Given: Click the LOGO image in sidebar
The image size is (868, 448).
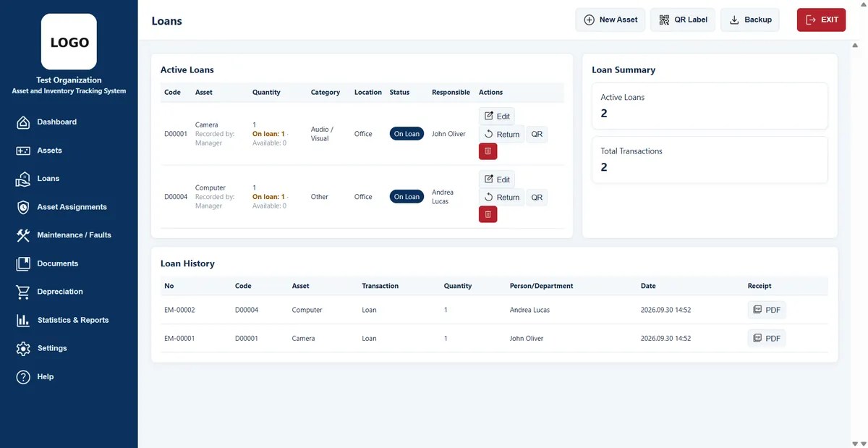Looking at the screenshot, I should 69,42.
